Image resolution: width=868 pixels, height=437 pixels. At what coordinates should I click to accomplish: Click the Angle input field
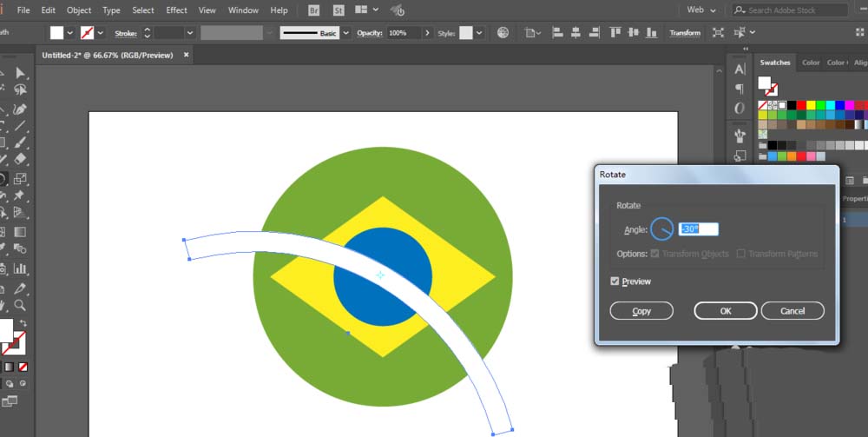click(x=699, y=229)
